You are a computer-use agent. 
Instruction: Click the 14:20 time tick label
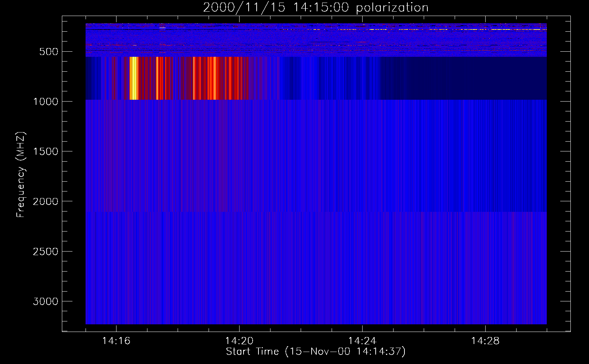tap(239, 341)
